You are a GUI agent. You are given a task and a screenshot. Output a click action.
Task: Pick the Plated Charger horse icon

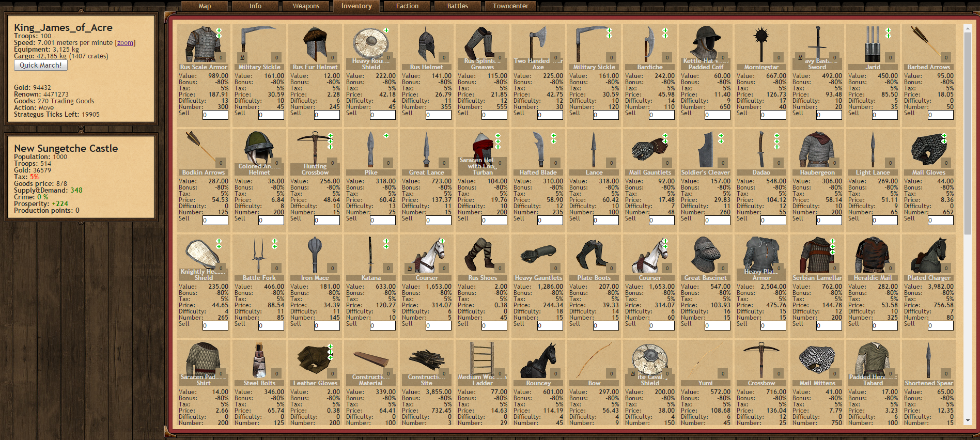tap(929, 255)
